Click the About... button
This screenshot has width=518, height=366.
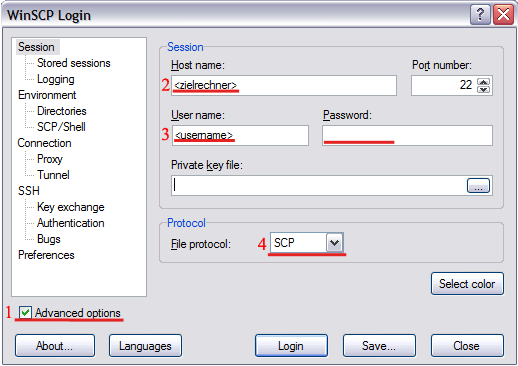click(x=55, y=346)
